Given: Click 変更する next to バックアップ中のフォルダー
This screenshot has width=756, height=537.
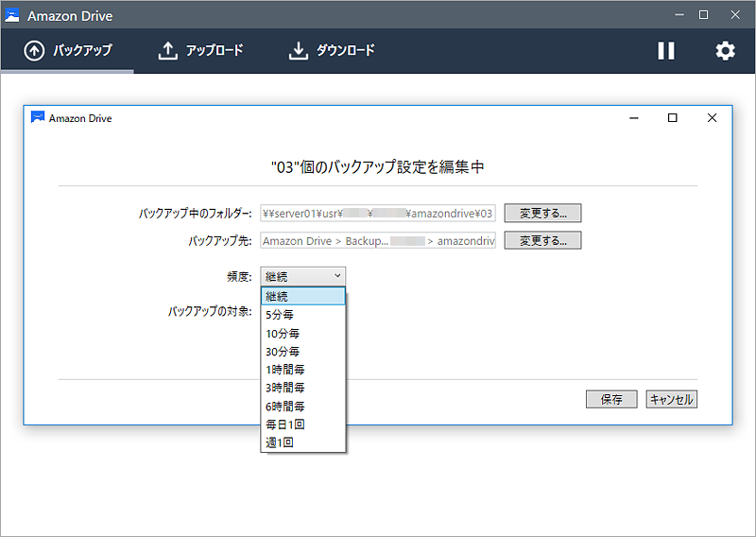Looking at the screenshot, I should pyautogui.click(x=542, y=213).
